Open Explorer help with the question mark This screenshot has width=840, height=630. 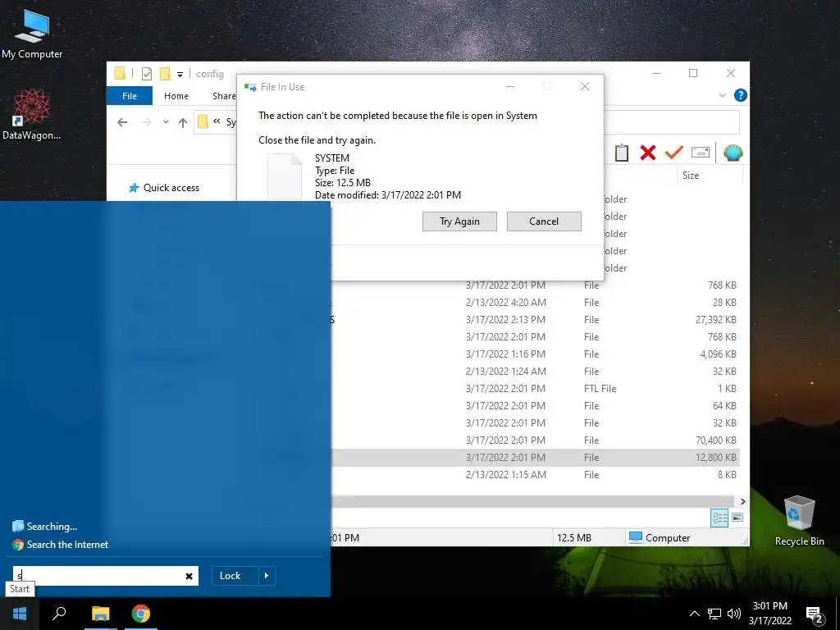coord(741,95)
